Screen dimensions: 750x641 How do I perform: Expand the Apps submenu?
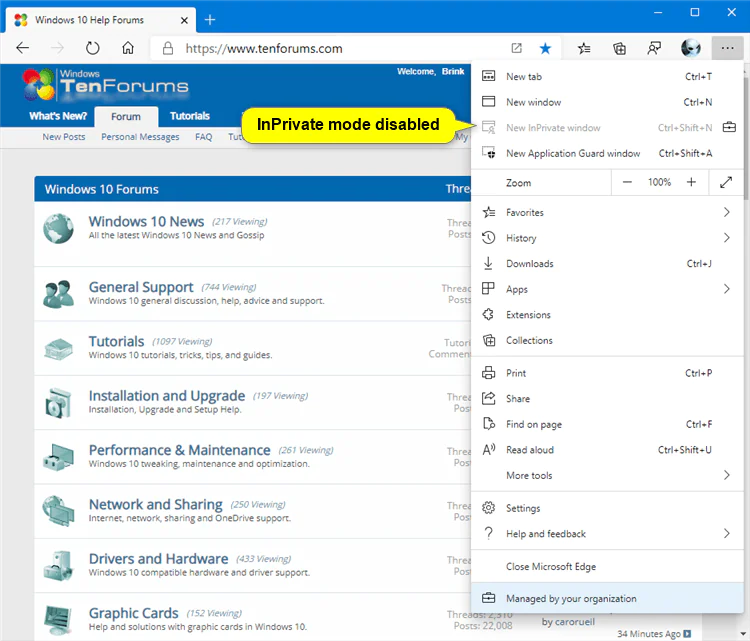pos(727,289)
